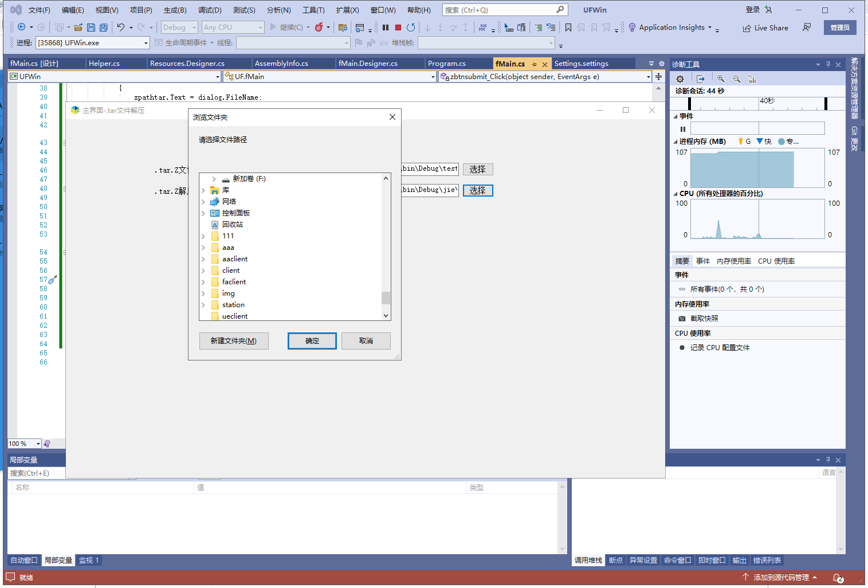Expand the faclient folder node

point(203,282)
